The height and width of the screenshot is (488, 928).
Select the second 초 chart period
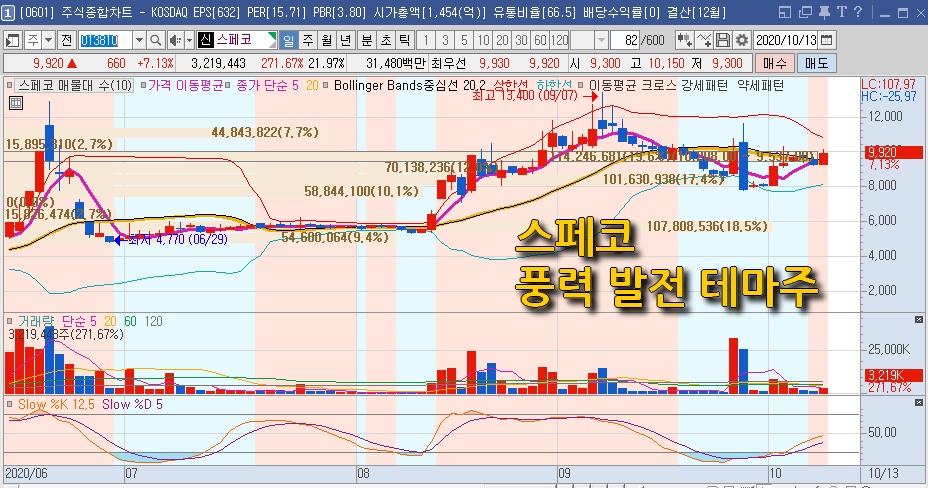pos(386,40)
